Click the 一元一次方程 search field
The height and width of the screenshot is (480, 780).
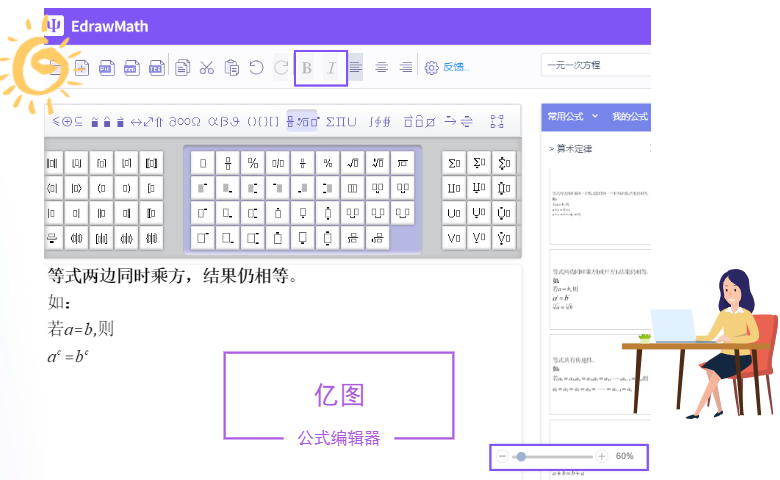tap(596, 65)
